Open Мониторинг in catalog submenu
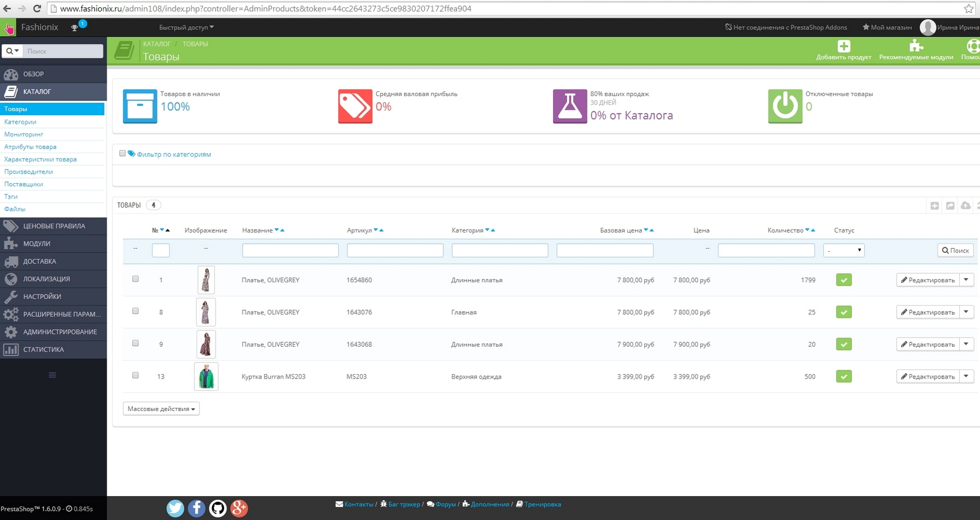 point(24,134)
